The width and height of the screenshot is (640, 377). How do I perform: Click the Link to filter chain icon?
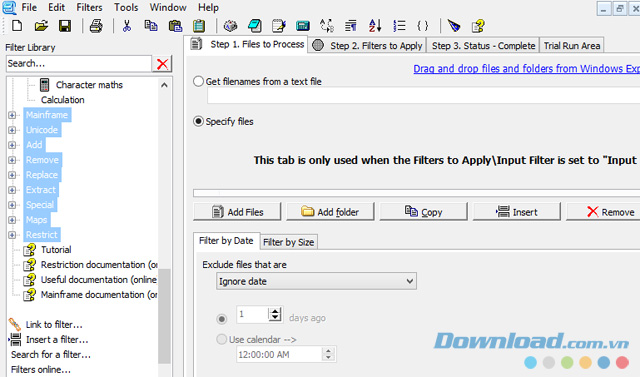pos(15,325)
